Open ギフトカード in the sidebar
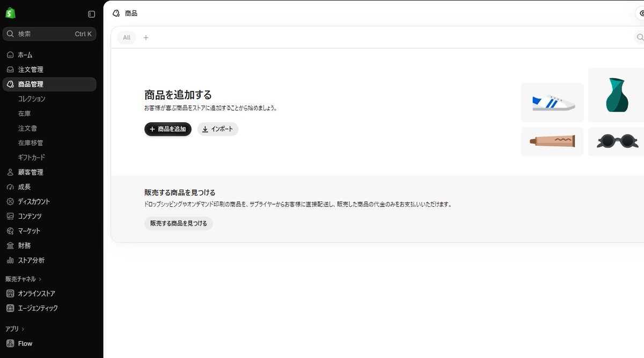Viewport: 644px width, 358px height. (x=32, y=158)
